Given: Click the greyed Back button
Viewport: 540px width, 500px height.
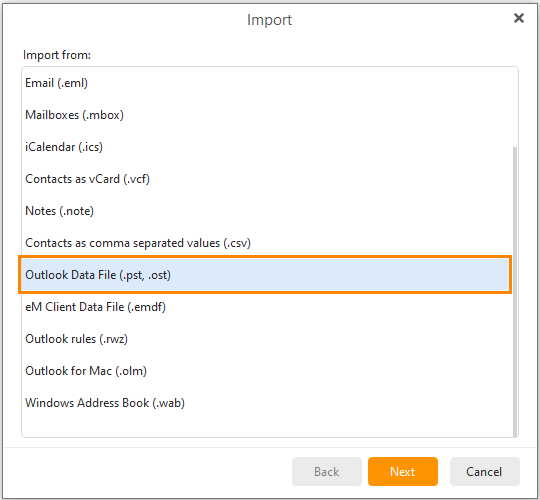Looking at the screenshot, I should [326, 471].
